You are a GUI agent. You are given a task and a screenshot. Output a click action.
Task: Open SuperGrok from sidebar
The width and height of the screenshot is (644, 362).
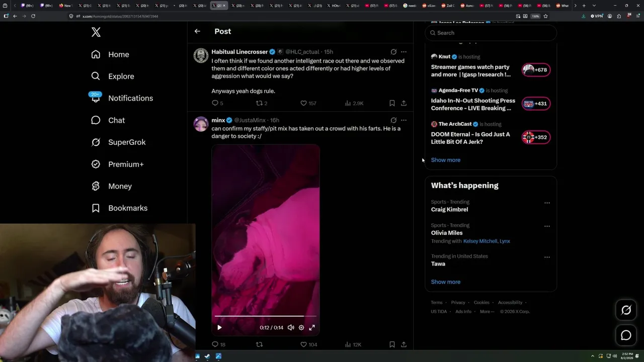click(x=118, y=142)
